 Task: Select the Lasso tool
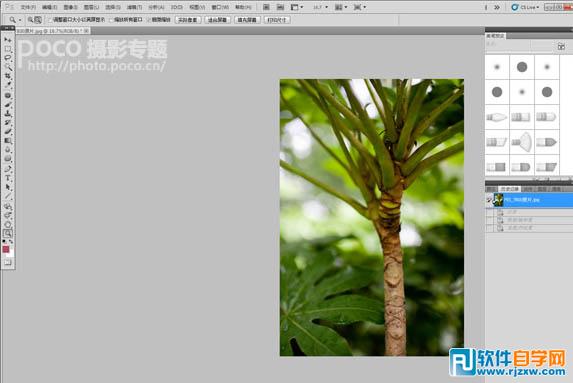[8, 58]
